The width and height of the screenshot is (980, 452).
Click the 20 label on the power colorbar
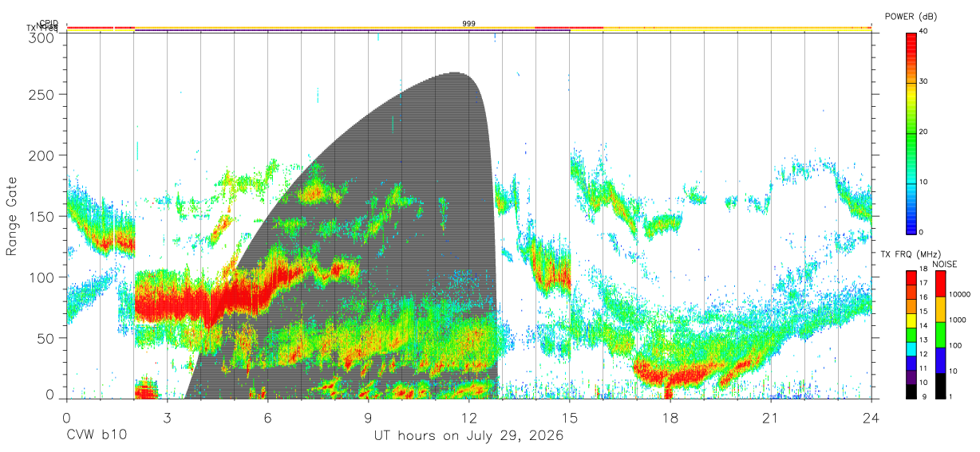click(x=924, y=132)
